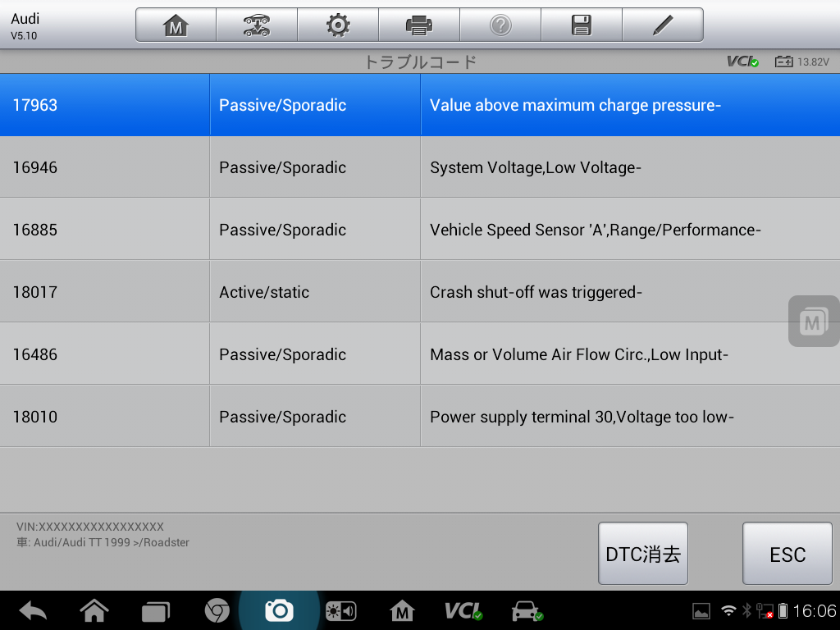Select Mass or Volume Air Flow entry

coord(420,354)
